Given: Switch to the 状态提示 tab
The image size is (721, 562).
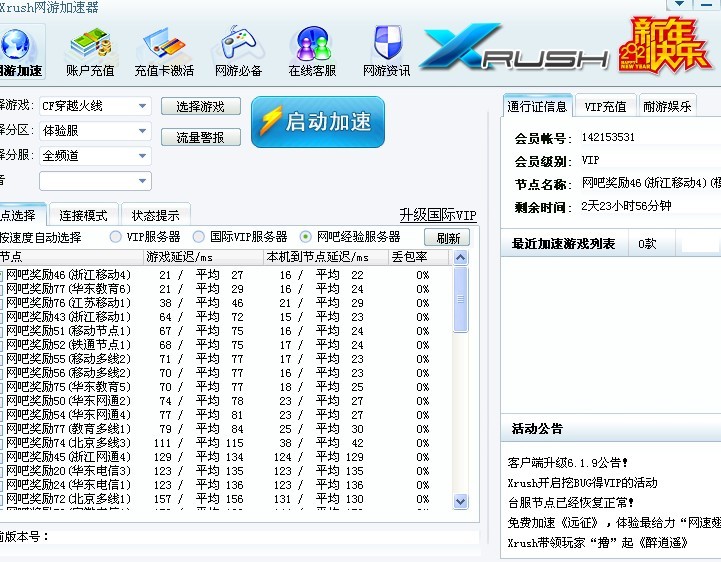Looking at the screenshot, I should (x=155, y=215).
